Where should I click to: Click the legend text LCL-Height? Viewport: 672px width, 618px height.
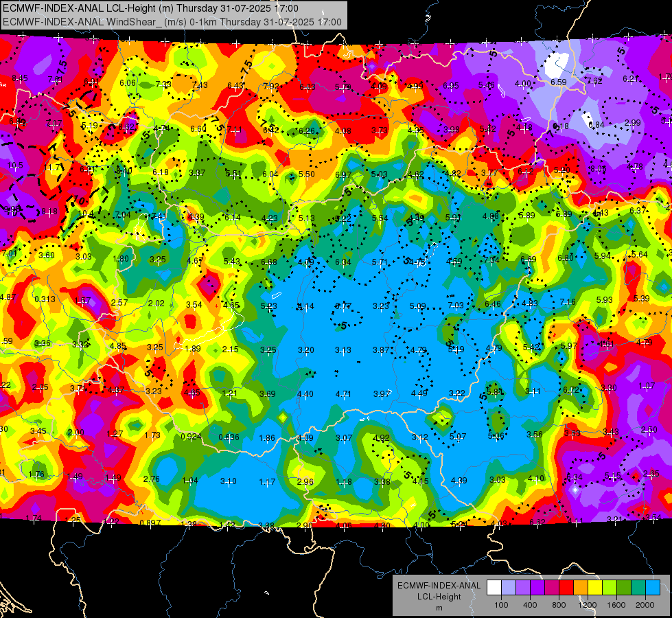[439, 597]
